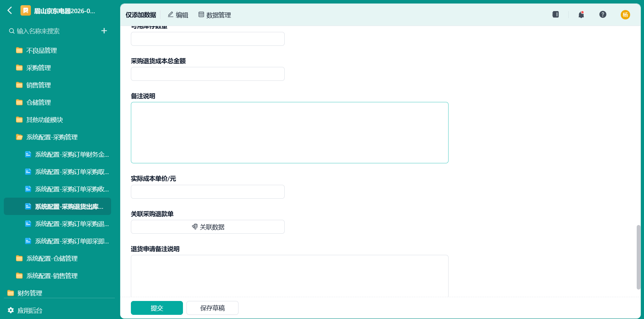Click the folder icon beside 采购管理

click(x=19, y=68)
